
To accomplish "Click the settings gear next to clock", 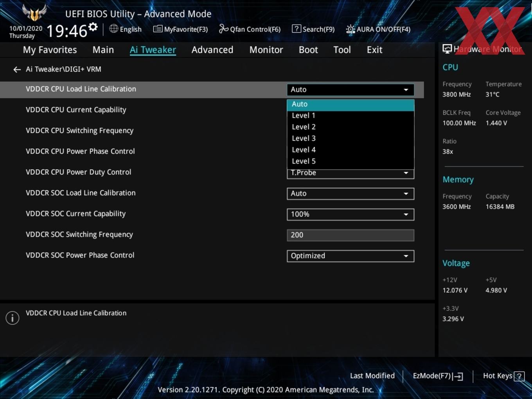I will pos(93,27).
